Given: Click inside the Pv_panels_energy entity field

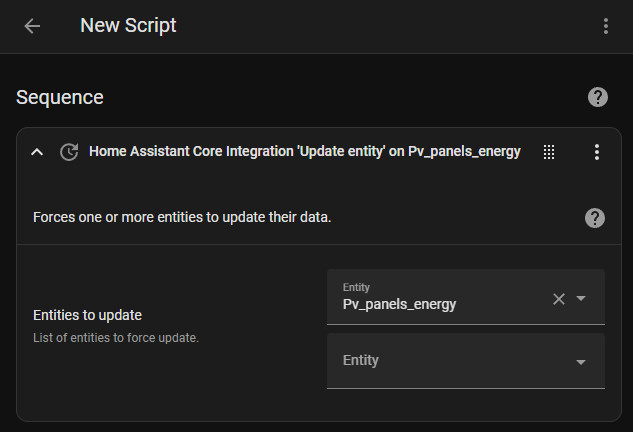Looking at the screenshot, I should pyautogui.click(x=466, y=297).
